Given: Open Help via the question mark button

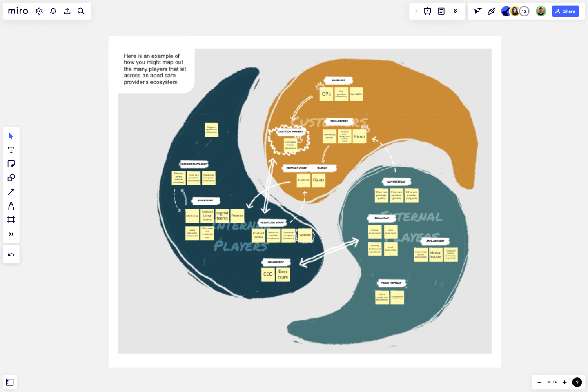Looking at the screenshot, I should [577, 382].
